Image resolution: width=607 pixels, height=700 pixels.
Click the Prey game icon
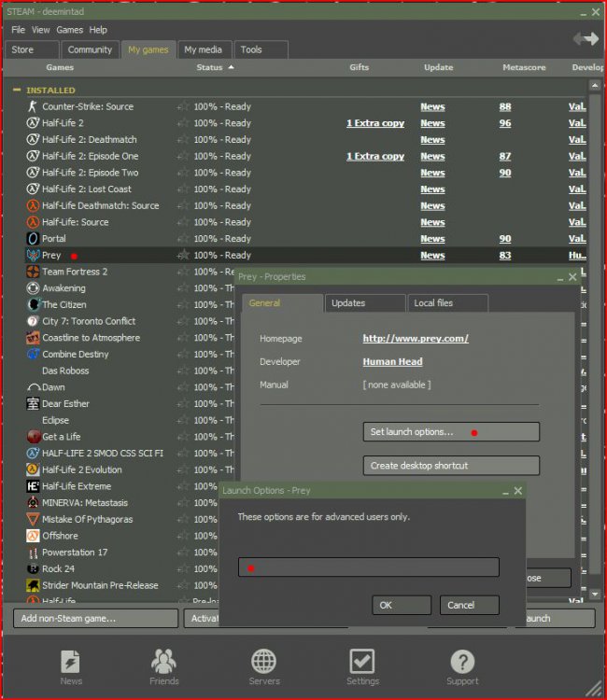pyautogui.click(x=33, y=256)
